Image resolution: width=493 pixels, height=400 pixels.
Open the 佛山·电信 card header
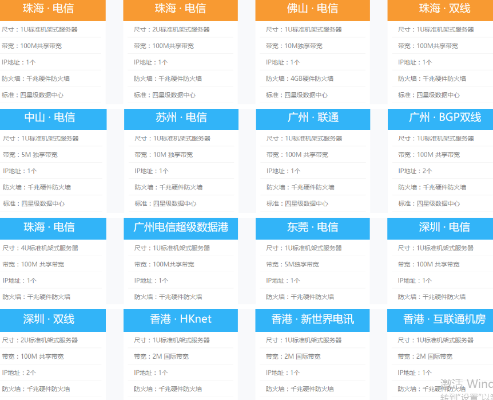coord(312,10)
